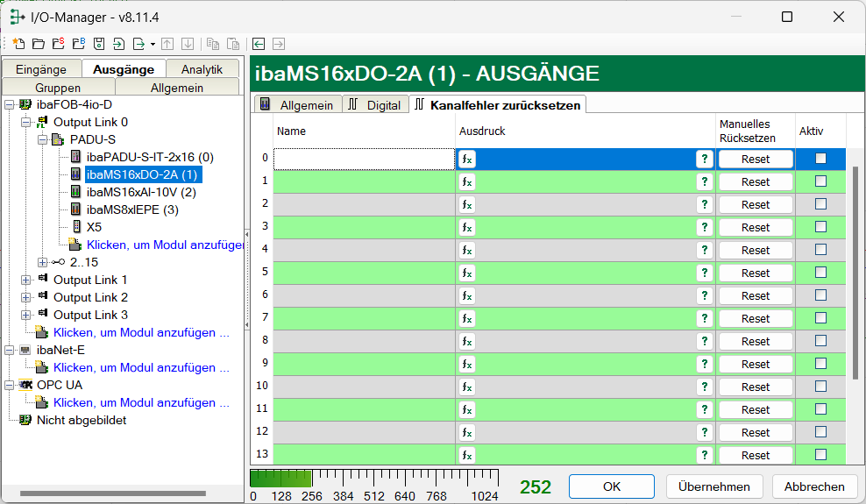The height and width of the screenshot is (504, 866).
Task: Open the export icon's dropdown arrow in toolbar
Action: [153, 43]
